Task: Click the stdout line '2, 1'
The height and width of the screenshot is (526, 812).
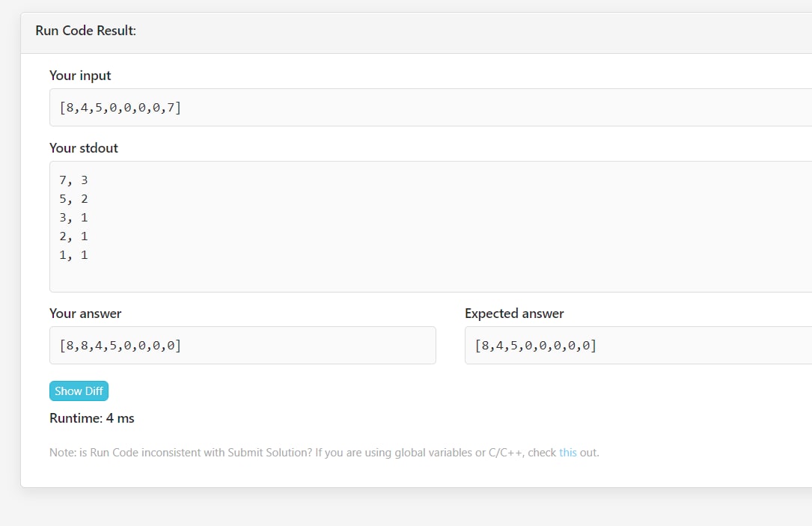Action: click(73, 236)
